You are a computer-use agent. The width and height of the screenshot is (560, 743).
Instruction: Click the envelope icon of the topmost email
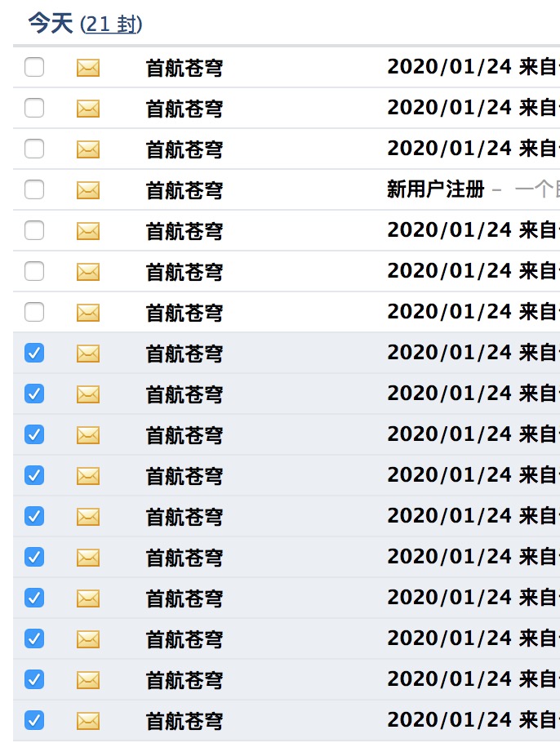[88, 68]
